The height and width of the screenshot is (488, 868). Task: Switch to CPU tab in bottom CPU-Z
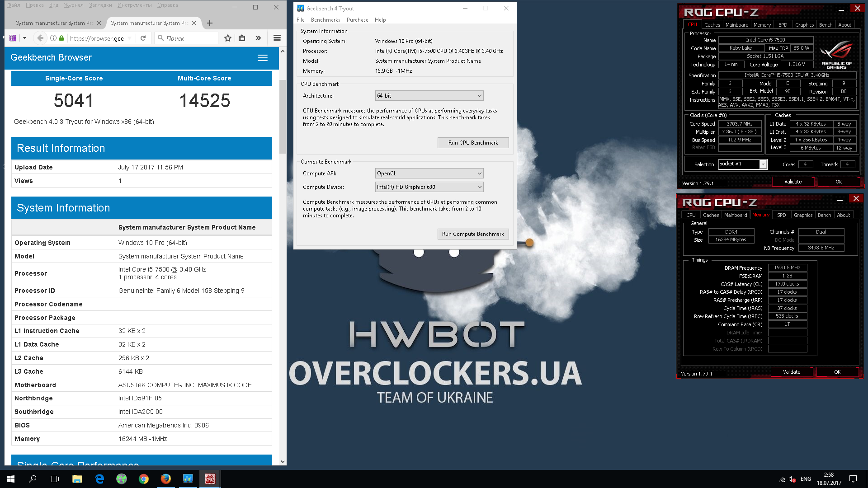(x=691, y=215)
